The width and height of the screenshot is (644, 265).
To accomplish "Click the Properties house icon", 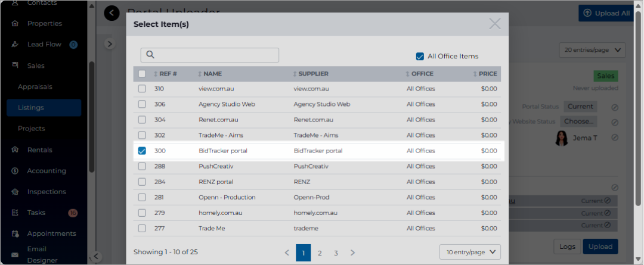I will (x=15, y=23).
